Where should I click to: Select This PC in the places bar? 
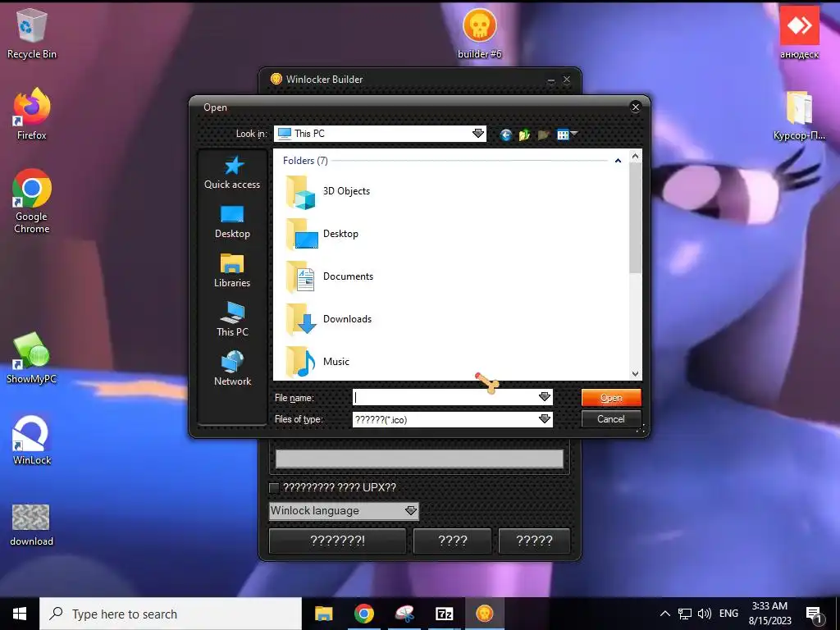click(x=232, y=320)
